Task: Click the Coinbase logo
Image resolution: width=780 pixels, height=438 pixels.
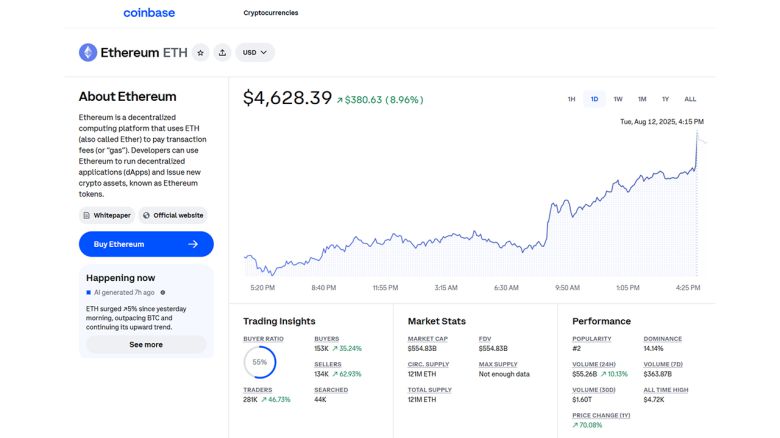Action: pos(149,13)
